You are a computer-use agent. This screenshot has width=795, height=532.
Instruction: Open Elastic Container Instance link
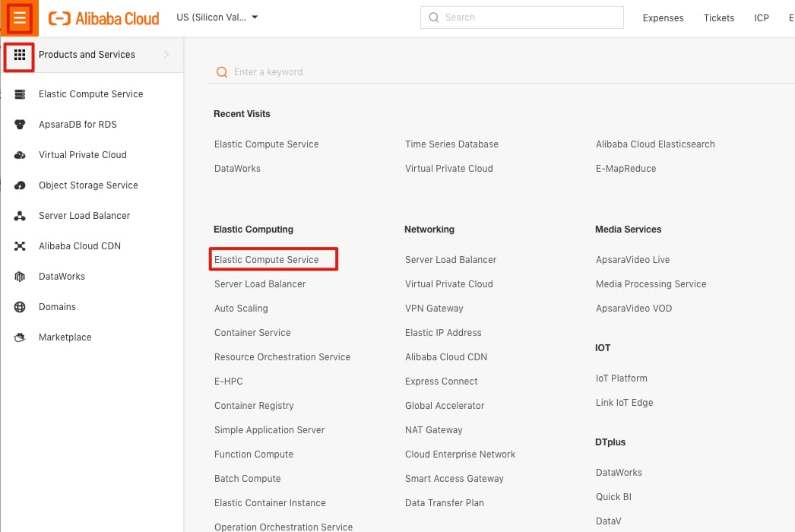coord(270,504)
